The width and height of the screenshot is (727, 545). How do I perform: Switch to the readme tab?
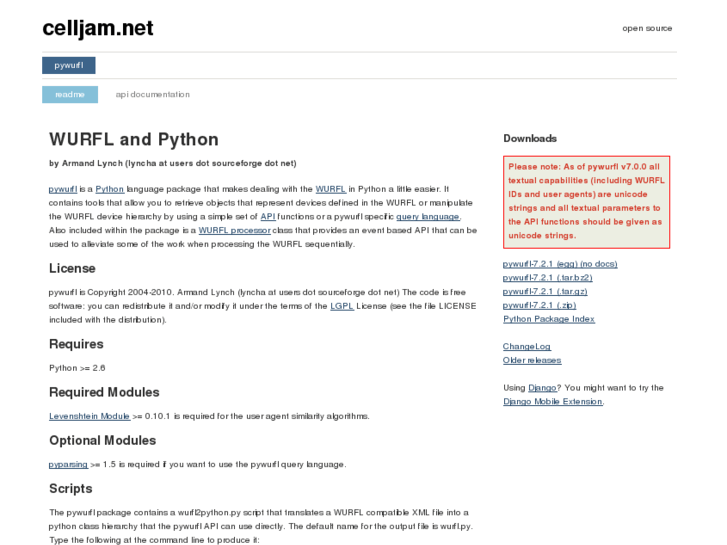[70, 95]
